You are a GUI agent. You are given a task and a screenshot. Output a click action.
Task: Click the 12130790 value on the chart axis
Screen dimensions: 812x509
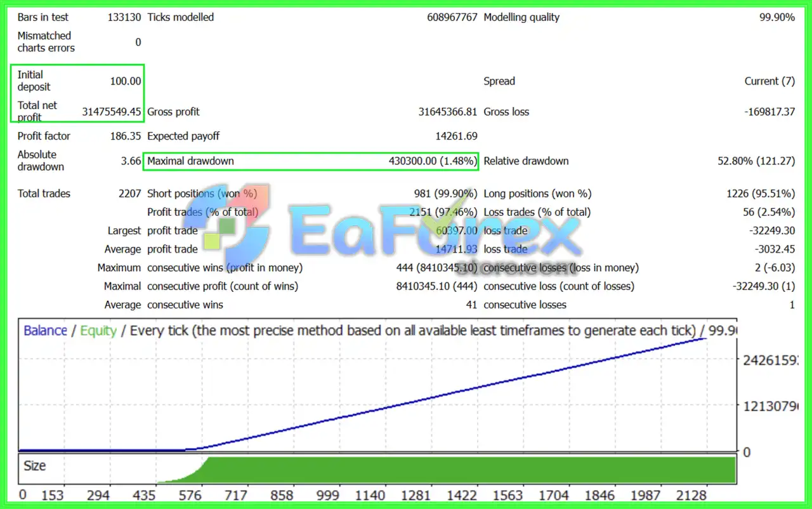pos(770,406)
